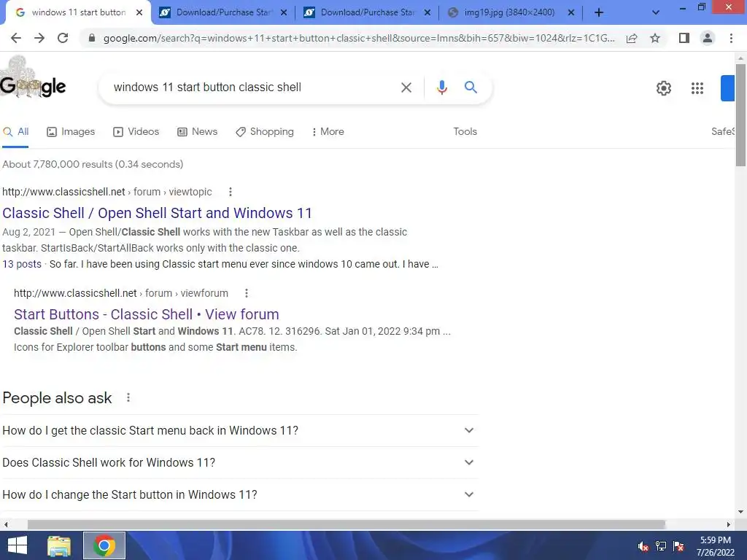Viewport: 747px width, 560px height.
Task: Open File Explorer from the taskbar
Action: [x=59, y=545]
